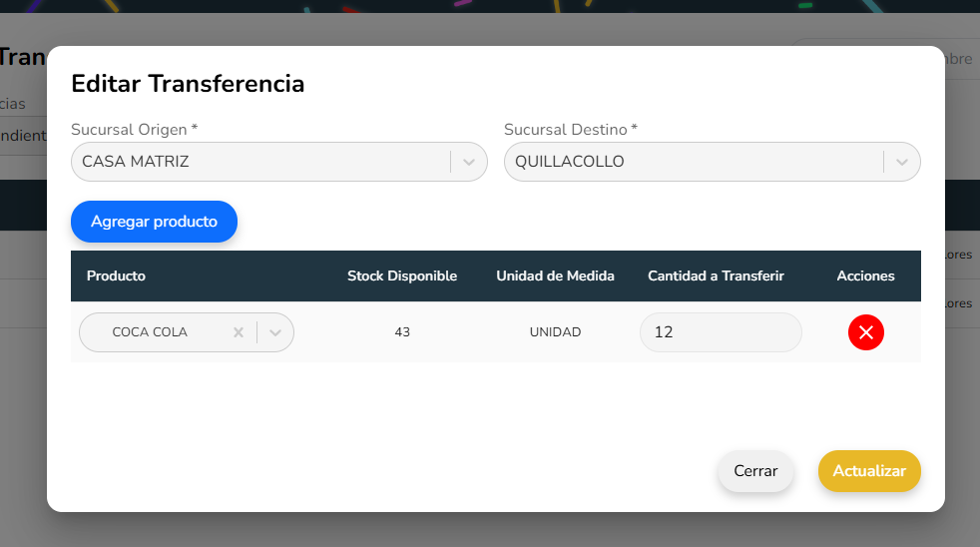The image size is (980, 547).
Task: Click the UNIDAD measure cell
Action: pyautogui.click(x=555, y=332)
